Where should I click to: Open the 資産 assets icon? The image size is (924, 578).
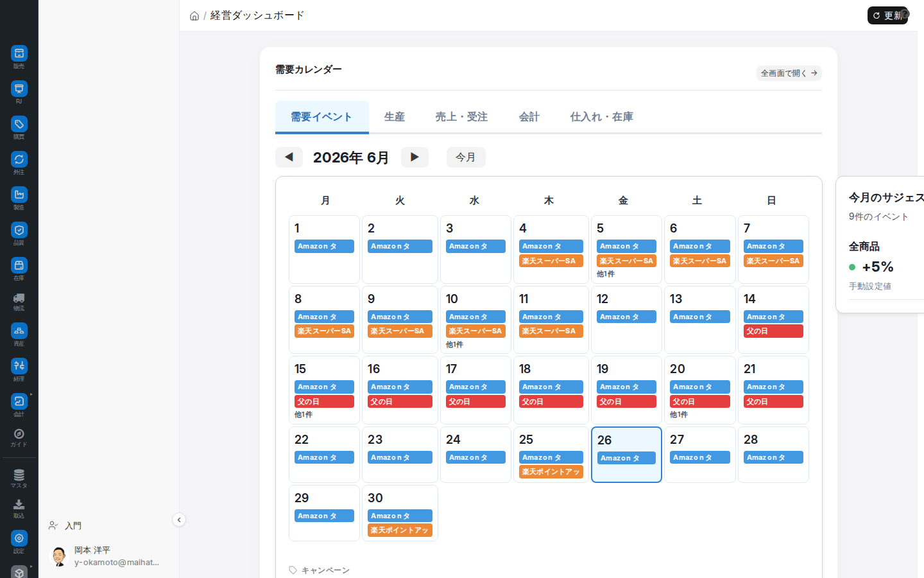click(x=19, y=331)
